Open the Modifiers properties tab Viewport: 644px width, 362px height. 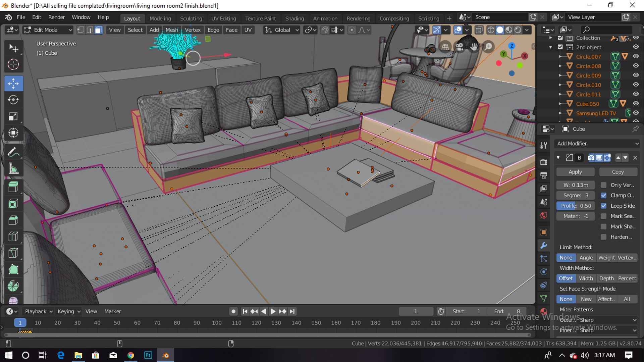point(544,245)
